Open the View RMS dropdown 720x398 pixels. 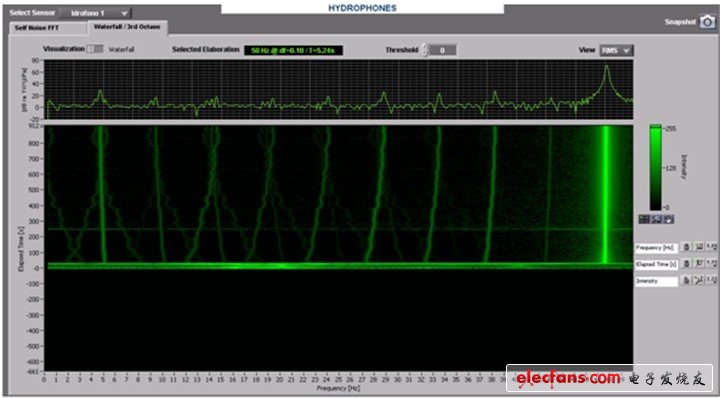click(616, 50)
